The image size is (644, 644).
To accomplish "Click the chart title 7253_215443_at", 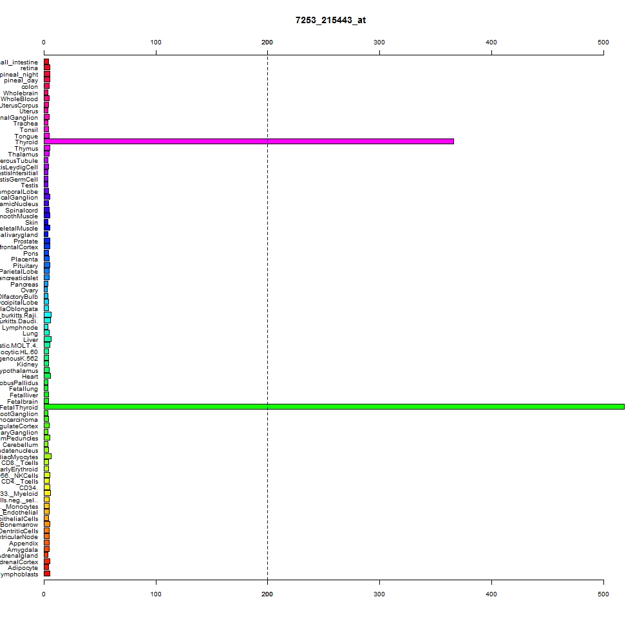I will [330, 20].
